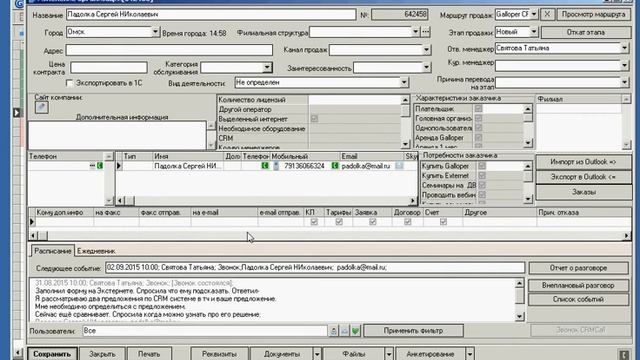Click the ellipsis icon in the Телефон list

click(x=92, y=166)
